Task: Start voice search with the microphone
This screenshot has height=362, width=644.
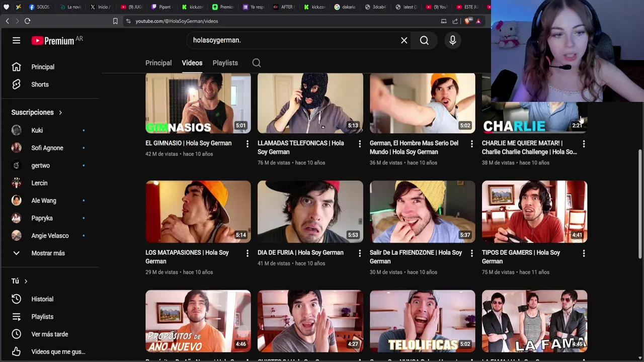Action: click(x=453, y=41)
